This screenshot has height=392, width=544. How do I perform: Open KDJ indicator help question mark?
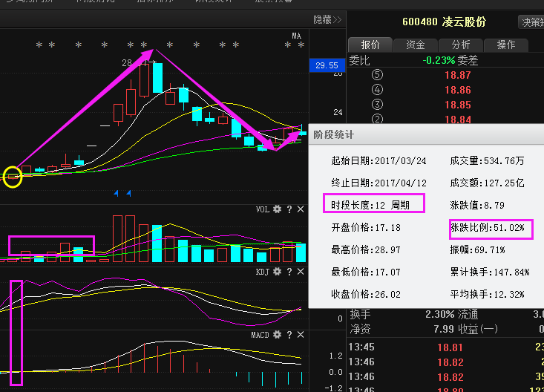click(289, 272)
